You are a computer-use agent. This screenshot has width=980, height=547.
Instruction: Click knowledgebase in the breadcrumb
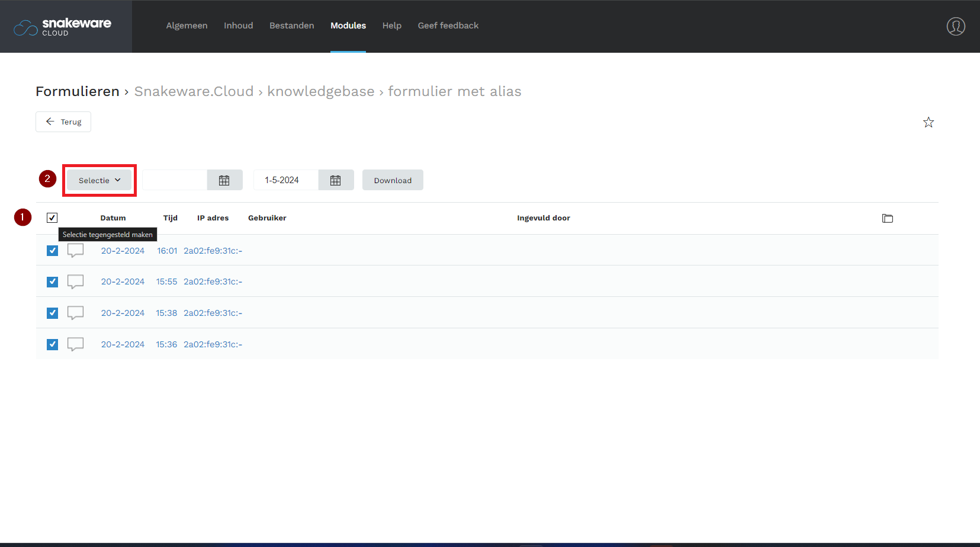pyautogui.click(x=321, y=91)
